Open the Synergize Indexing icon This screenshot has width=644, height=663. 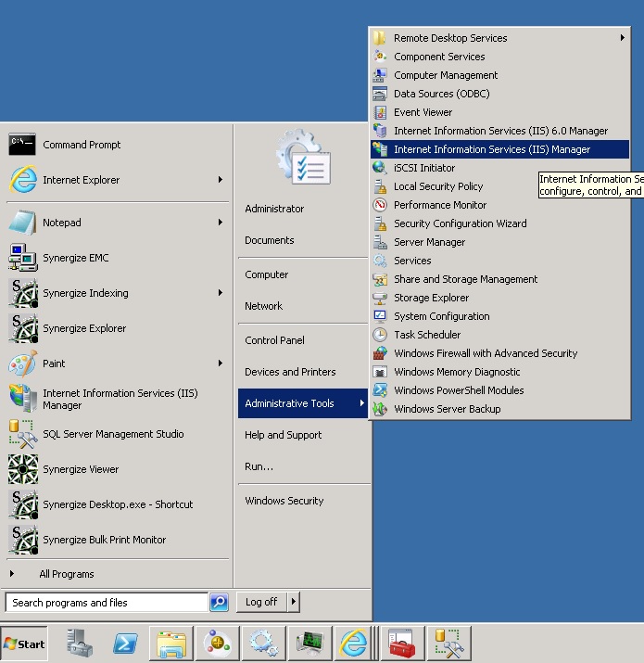tap(23, 293)
